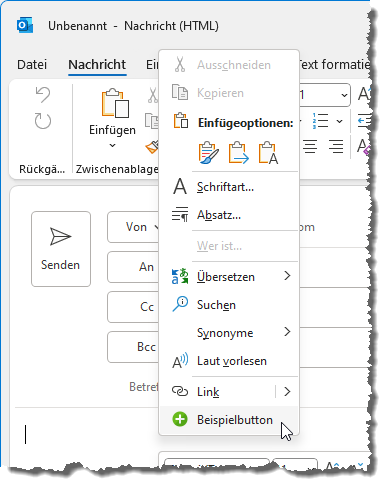Click the chain link icon
This screenshot has width=388, height=486.
pos(180,391)
